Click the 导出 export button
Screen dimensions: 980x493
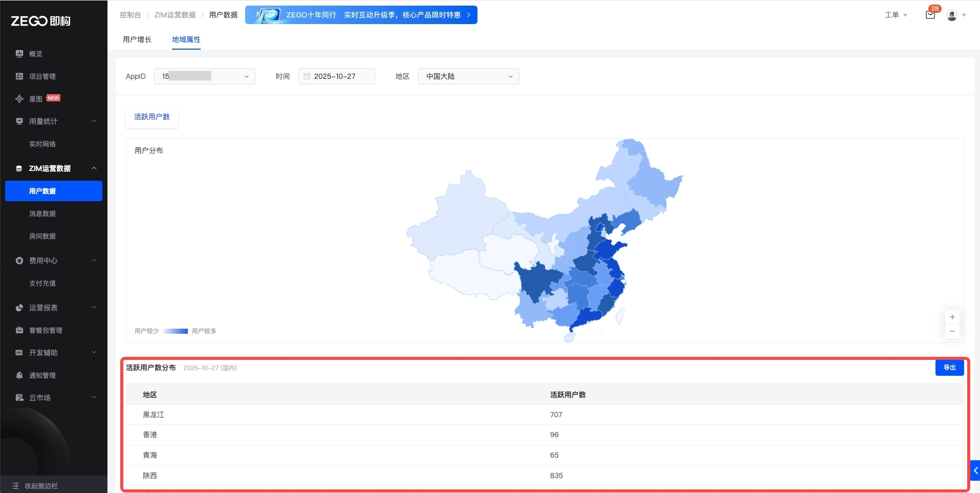(949, 368)
